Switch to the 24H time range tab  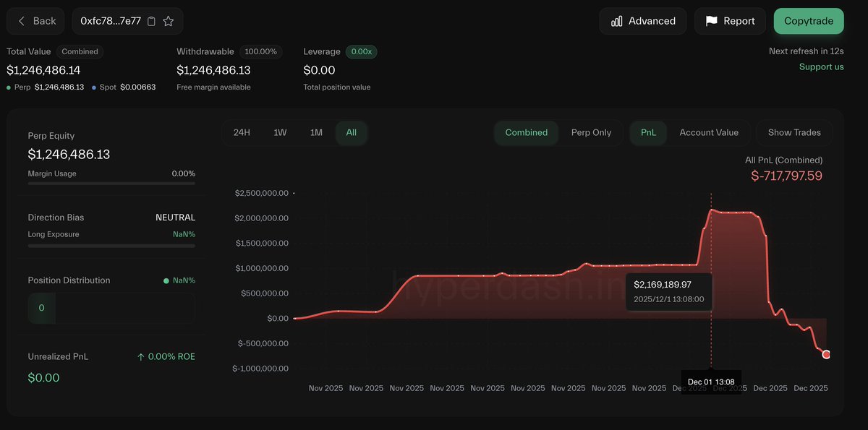point(242,132)
